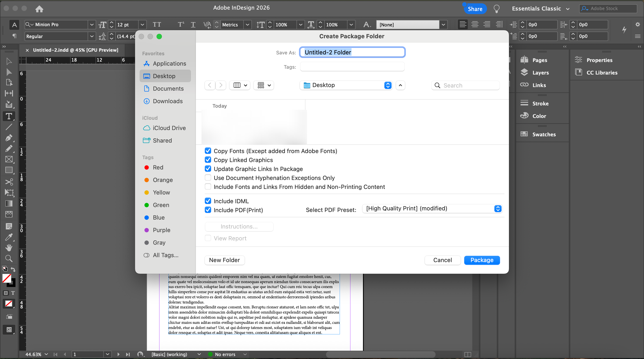This screenshot has width=644, height=359.
Task: Open the Links panel
Action: click(x=539, y=85)
